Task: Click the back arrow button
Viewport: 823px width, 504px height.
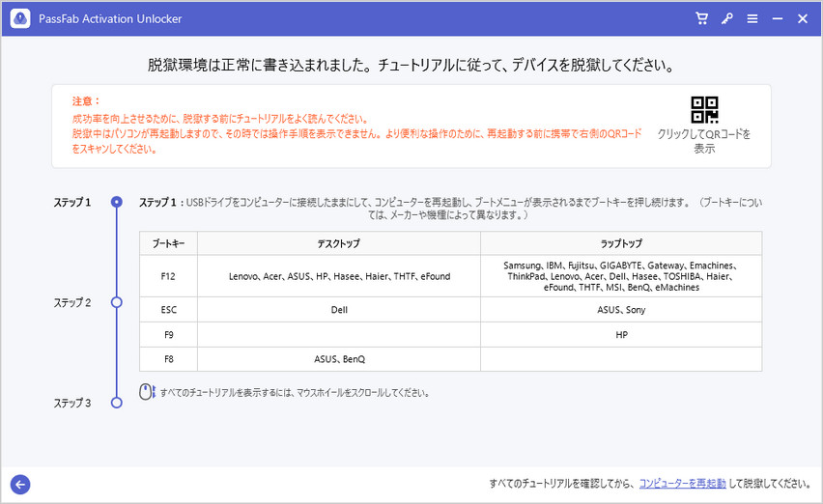Action: (x=20, y=484)
